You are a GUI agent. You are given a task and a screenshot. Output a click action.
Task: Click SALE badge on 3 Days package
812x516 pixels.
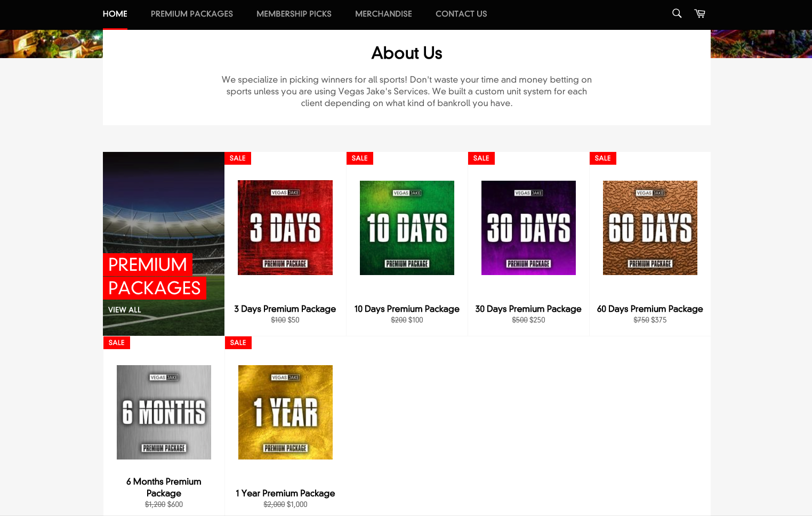pos(238,158)
